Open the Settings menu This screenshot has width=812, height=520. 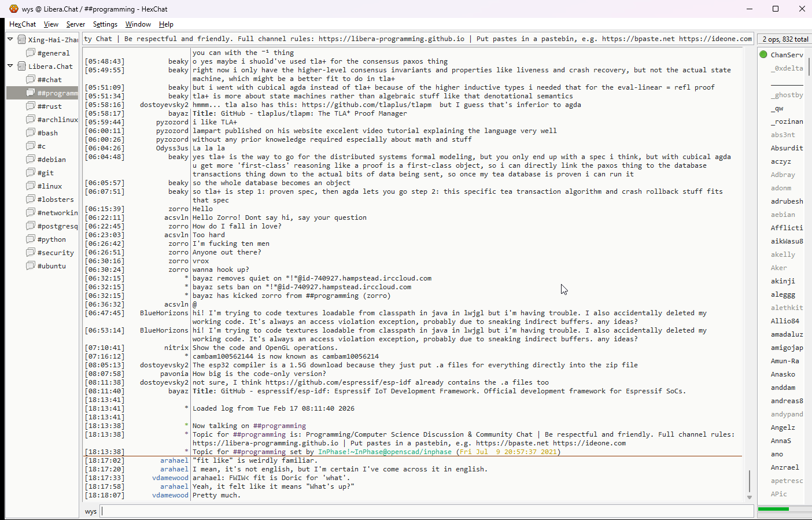click(x=105, y=24)
